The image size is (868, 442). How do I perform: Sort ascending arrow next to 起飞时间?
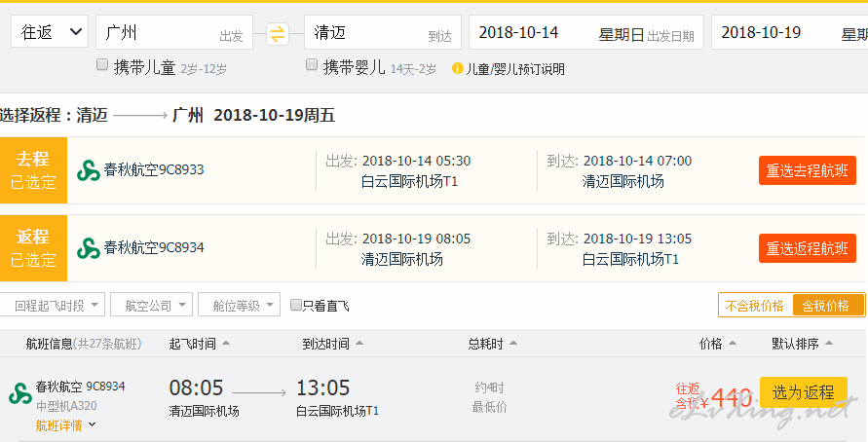tap(226, 344)
